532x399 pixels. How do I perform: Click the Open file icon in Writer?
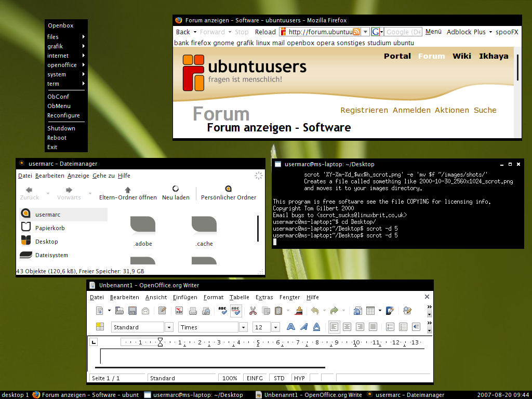(x=119, y=311)
